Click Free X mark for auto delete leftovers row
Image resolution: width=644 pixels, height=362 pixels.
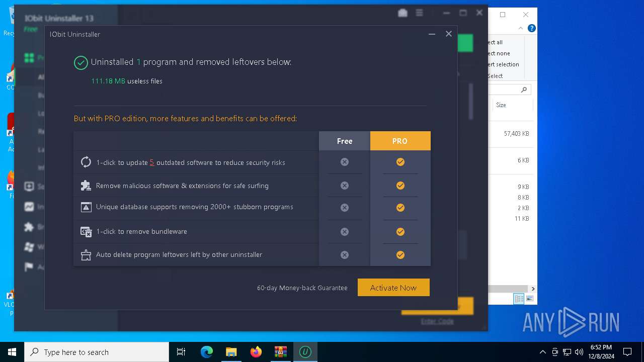344,255
